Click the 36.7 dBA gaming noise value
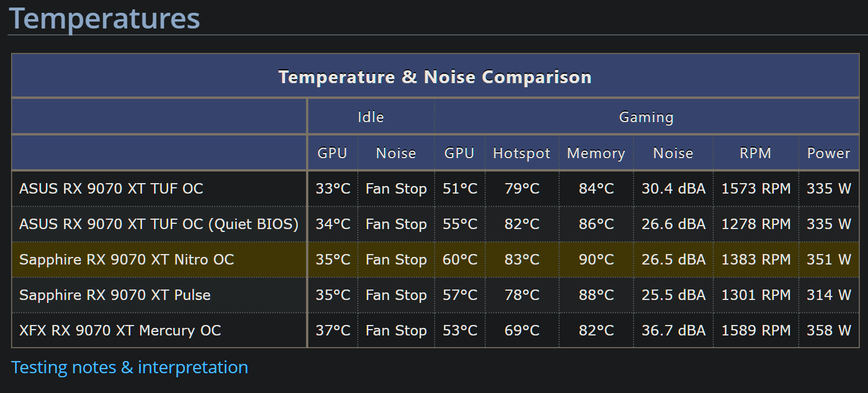This screenshot has width=868, height=393. tap(673, 330)
